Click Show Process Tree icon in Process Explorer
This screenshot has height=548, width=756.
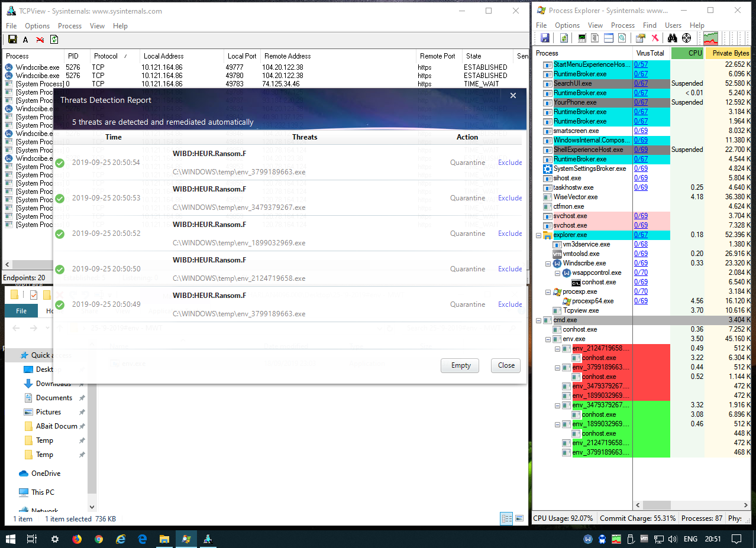(595, 38)
